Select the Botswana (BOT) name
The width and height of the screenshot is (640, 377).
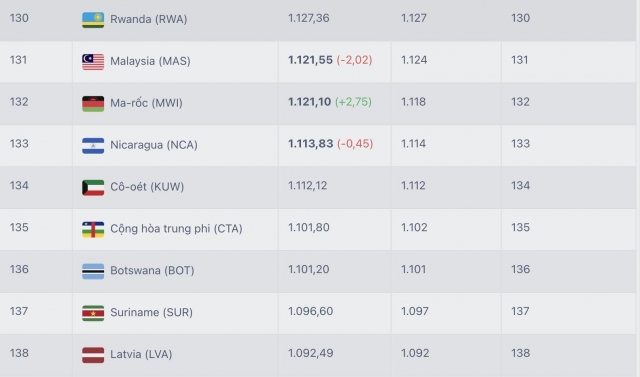coord(152,271)
